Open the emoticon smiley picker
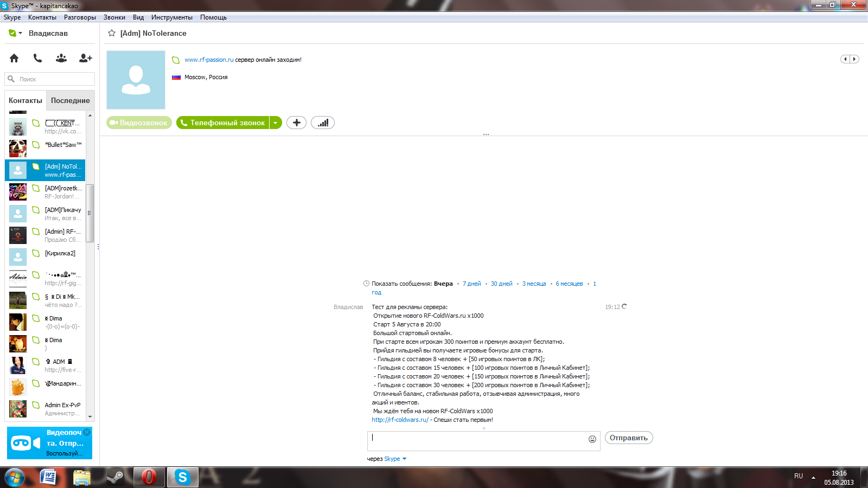 [592, 439]
